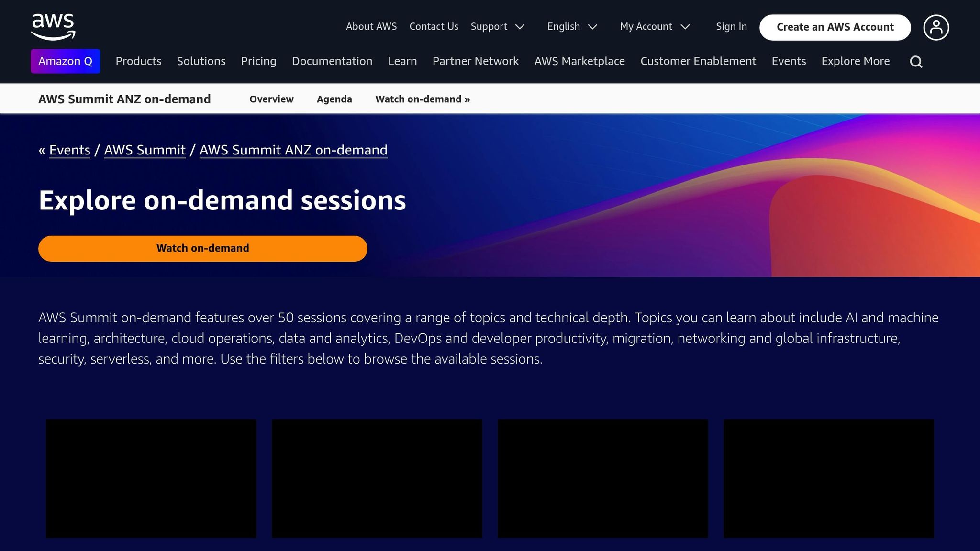Viewport: 980px width, 551px height.
Task: Open the Customer Enablement menu
Action: (x=698, y=61)
